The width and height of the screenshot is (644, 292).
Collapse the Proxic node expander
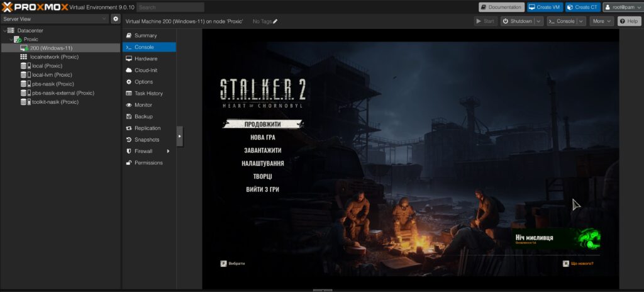point(11,40)
